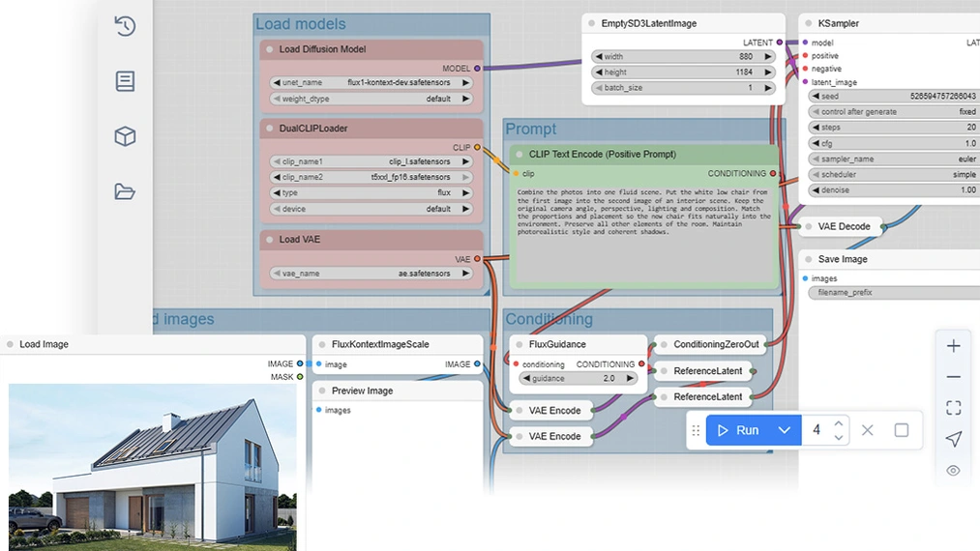Zoom out of canvas with minus icon

953,377
